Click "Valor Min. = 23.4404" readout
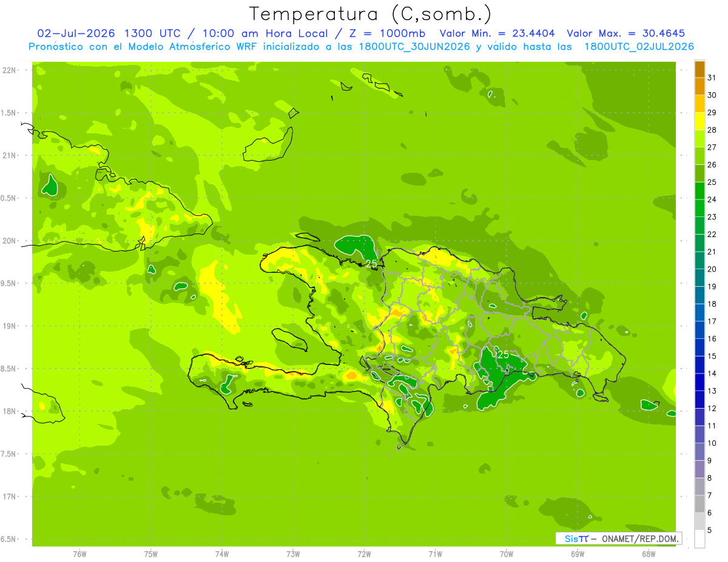 coord(497,33)
